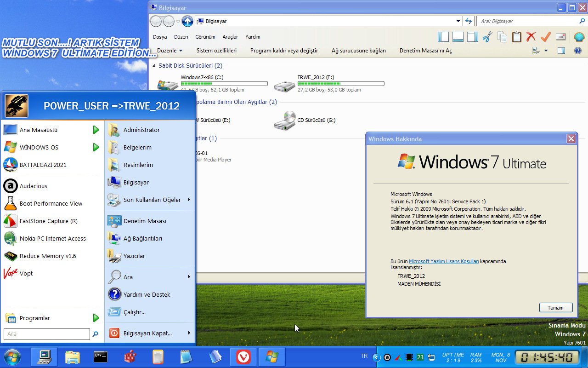Select the TRWE_2012 (F:) usage bar

pos(341,84)
